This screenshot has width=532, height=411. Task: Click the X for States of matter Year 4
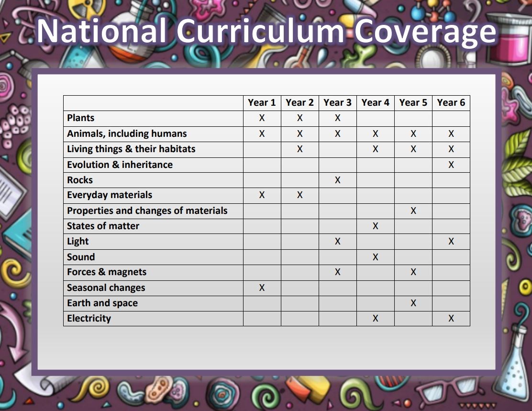point(375,226)
